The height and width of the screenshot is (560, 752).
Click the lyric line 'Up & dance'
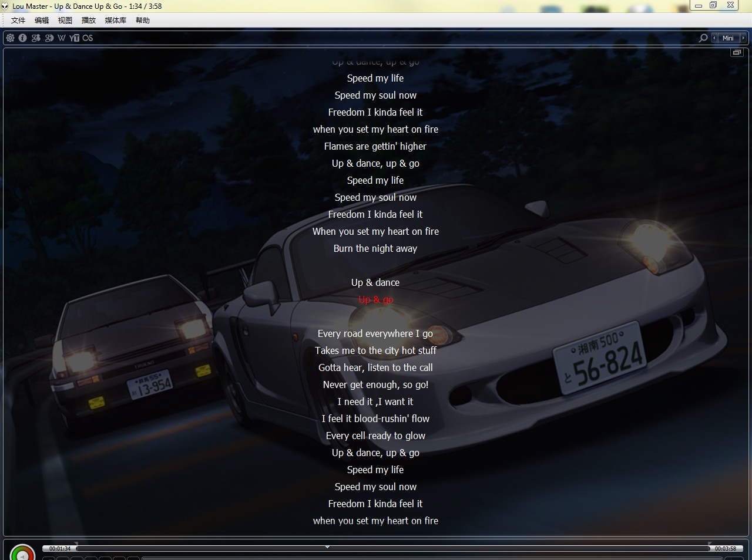click(375, 283)
